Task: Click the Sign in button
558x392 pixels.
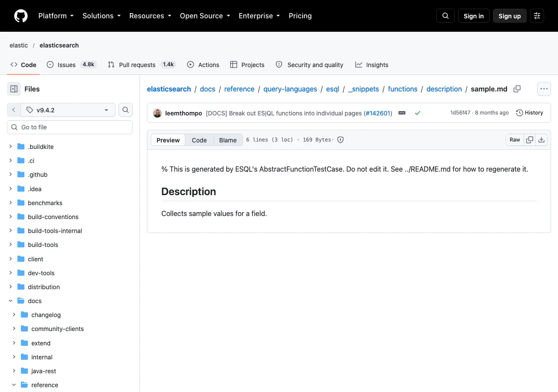Action: point(474,16)
